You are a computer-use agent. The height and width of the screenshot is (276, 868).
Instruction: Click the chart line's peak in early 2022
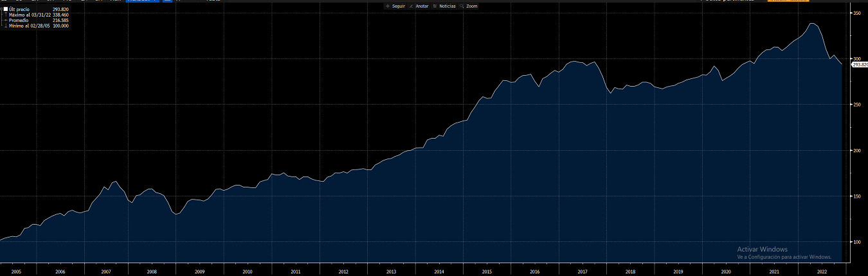click(x=812, y=24)
